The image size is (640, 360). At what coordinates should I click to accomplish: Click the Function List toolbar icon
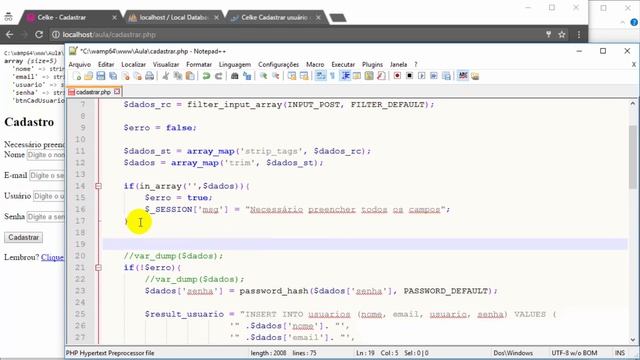click(x=381, y=76)
